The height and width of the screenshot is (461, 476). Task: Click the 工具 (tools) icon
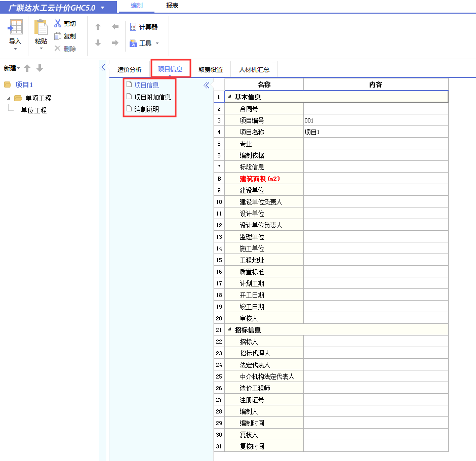[x=134, y=43]
